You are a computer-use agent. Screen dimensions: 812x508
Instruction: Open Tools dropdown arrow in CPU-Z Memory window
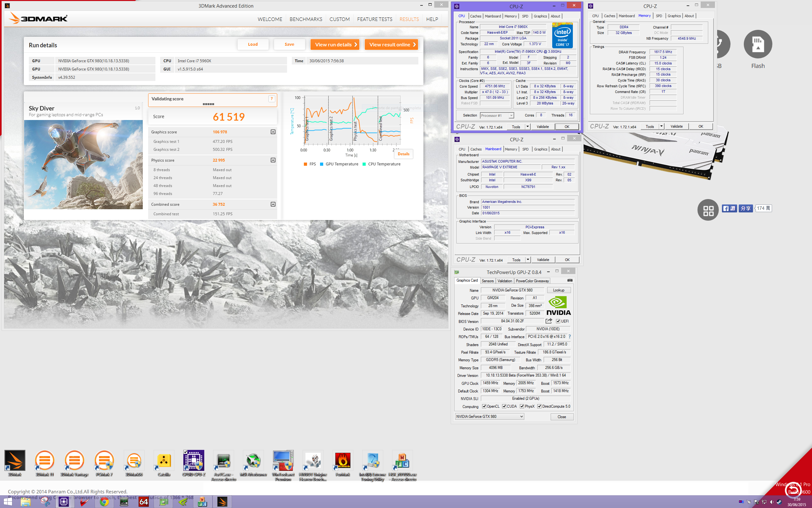[x=661, y=126]
